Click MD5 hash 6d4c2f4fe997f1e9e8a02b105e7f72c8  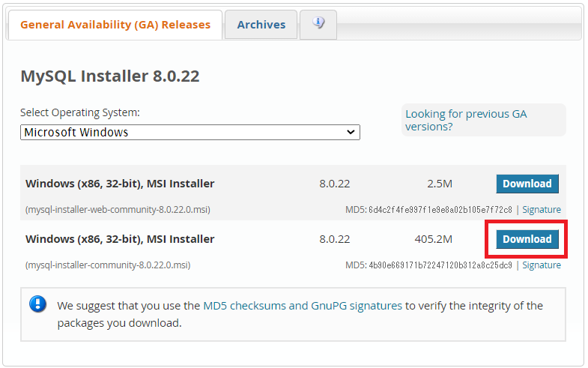pyautogui.click(x=440, y=210)
